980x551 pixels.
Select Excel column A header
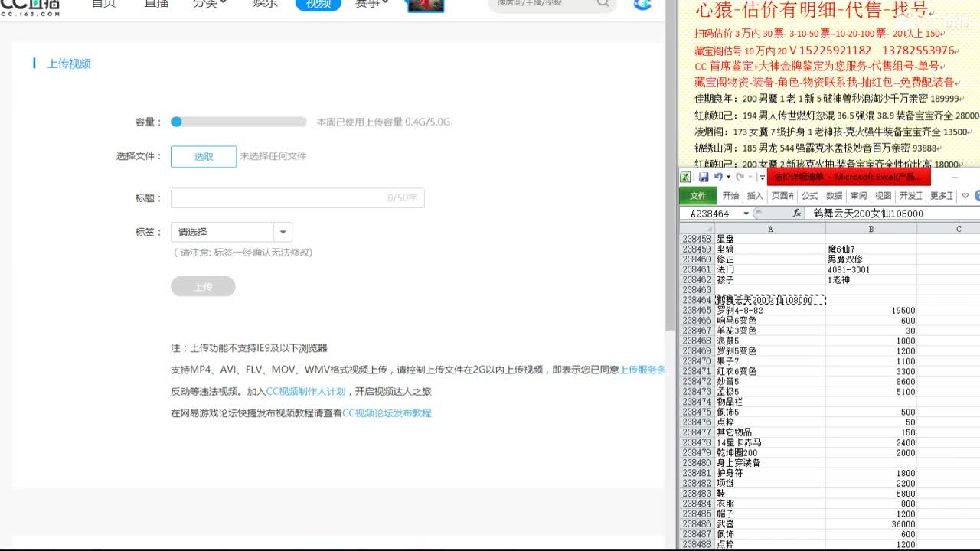click(x=770, y=229)
